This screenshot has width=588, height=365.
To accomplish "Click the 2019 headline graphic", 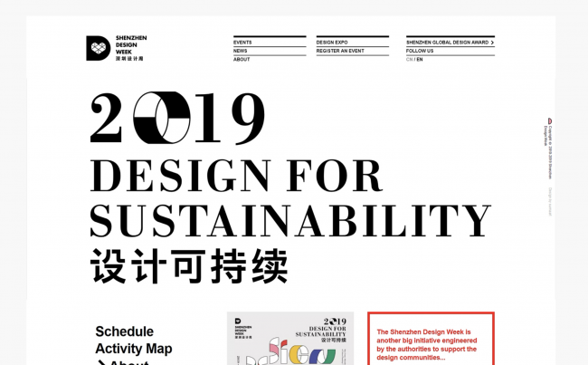I will tap(177, 118).
